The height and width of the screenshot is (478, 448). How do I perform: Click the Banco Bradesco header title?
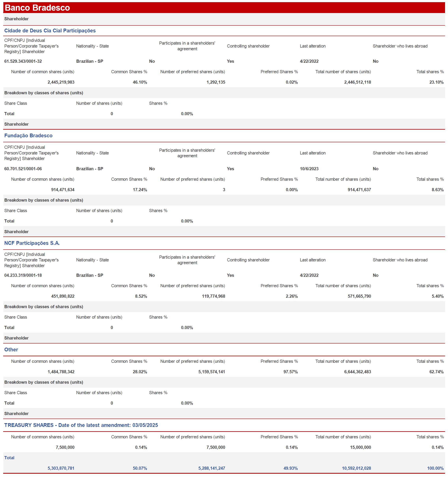[x=37, y=8]
